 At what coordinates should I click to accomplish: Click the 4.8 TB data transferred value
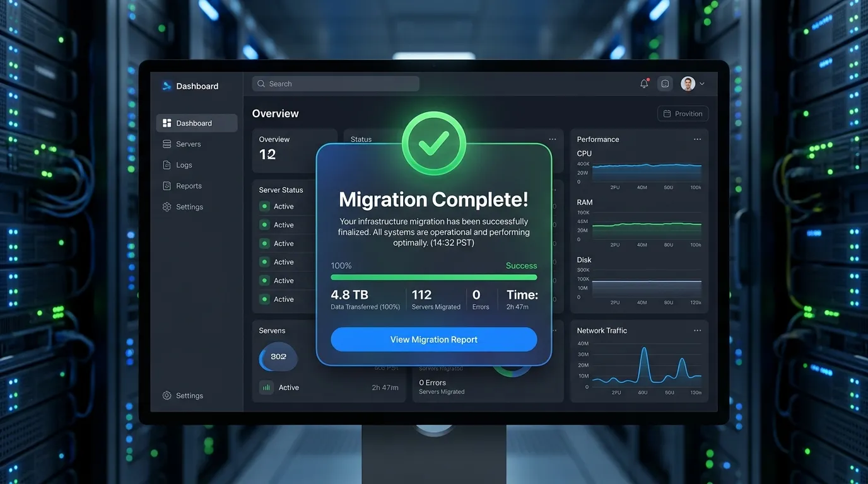[x=349, y=294]
